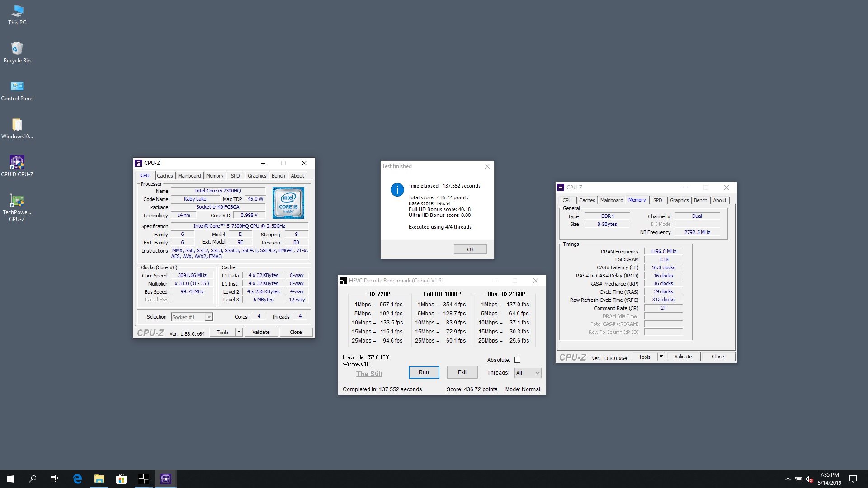The width and height of the screenshot is (868, 488).
Task: Open Memory tab in left CPU-Z window
Action: 215,176
